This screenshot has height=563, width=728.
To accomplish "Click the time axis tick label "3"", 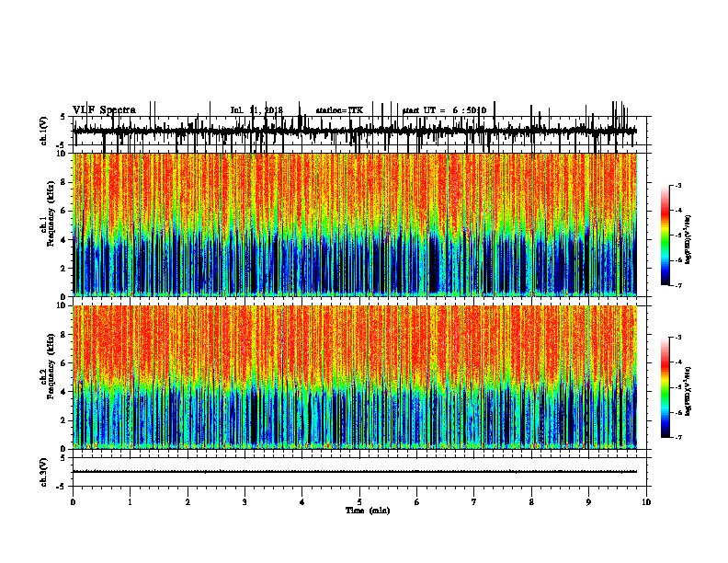I will pos(245,502).
